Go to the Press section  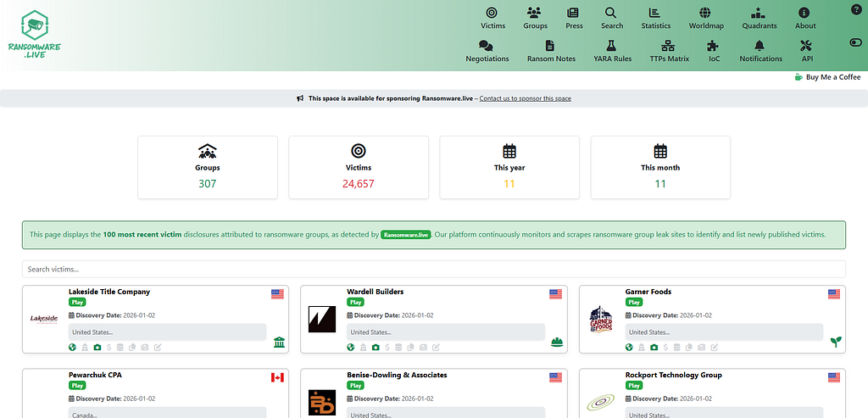574,19
